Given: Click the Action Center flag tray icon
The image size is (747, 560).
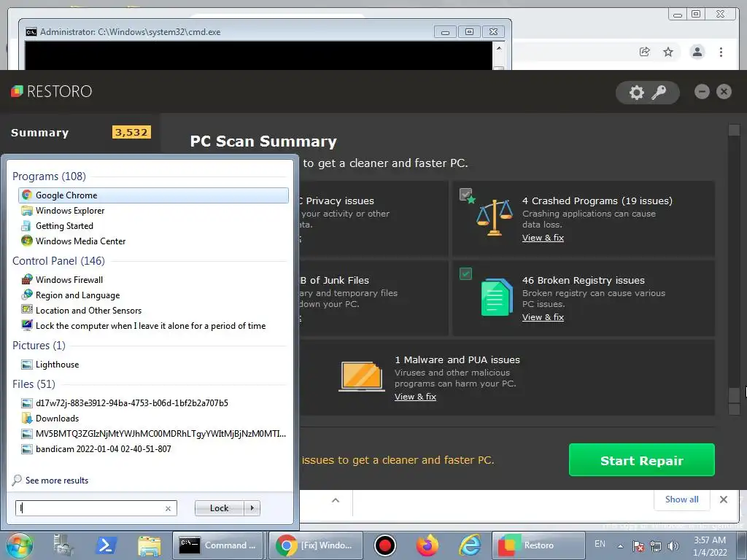Looking at the screenshot, I should click(638, 546).
